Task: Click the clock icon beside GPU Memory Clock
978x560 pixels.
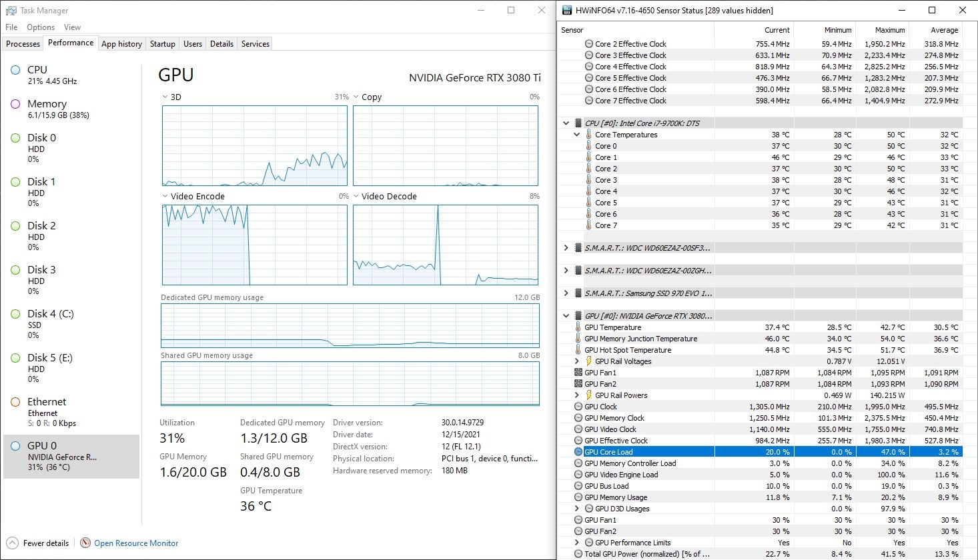Action: point(578,418)
